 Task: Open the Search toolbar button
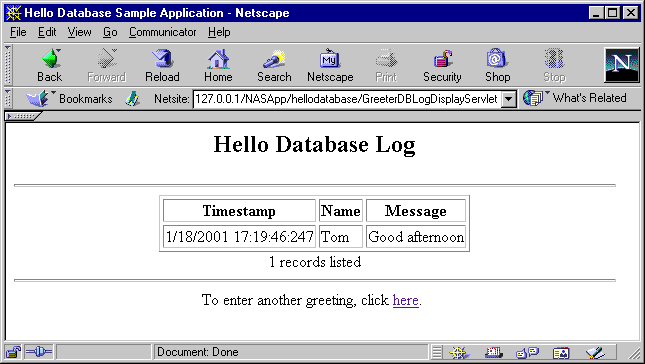click(x=274, y=65)
